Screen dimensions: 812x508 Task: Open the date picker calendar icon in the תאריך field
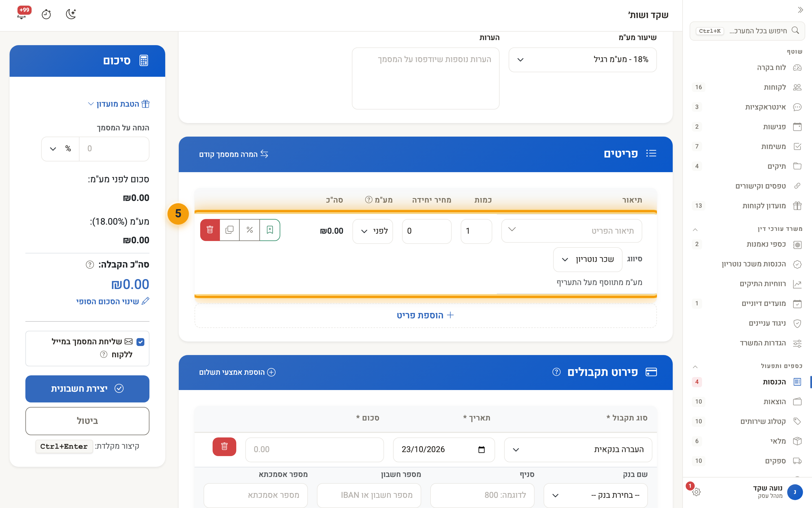click(x=482, y=450)
